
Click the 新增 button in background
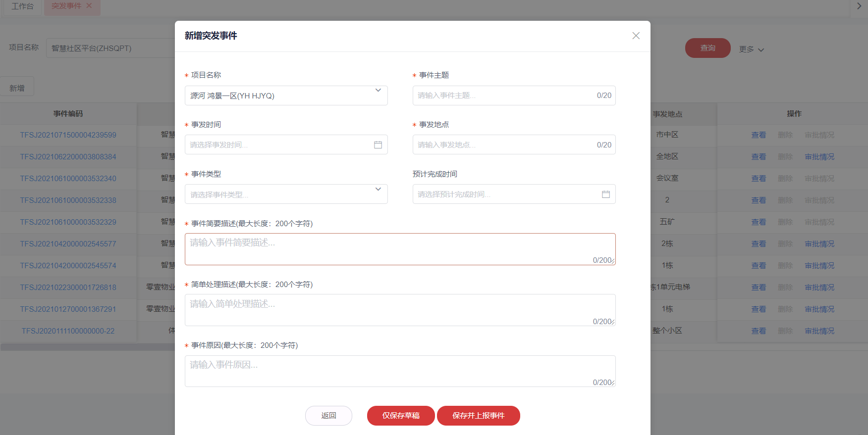[x=17, y=88]
